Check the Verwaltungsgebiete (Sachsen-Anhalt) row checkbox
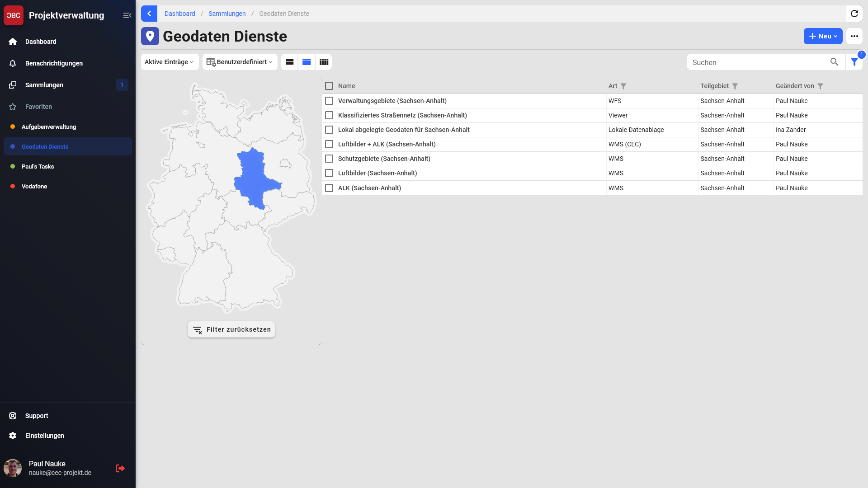The height and width of the screenshot is (488, 868). 329,101
